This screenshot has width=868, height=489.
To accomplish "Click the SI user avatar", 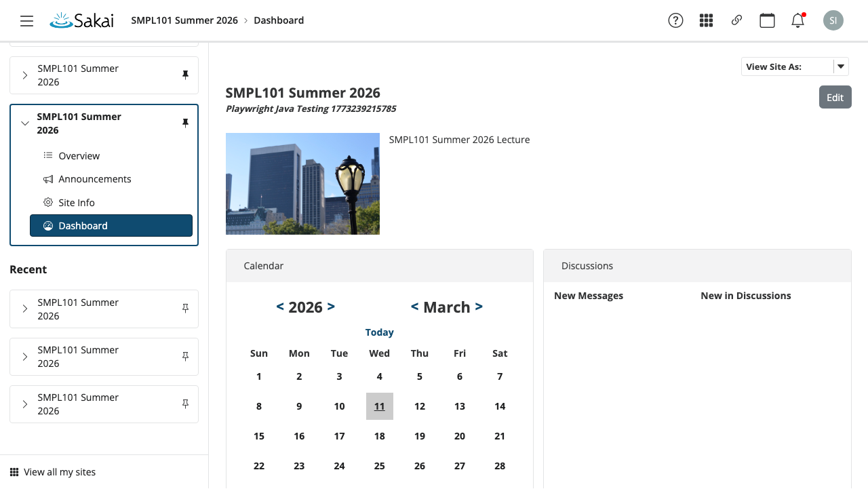I will 833,20.
